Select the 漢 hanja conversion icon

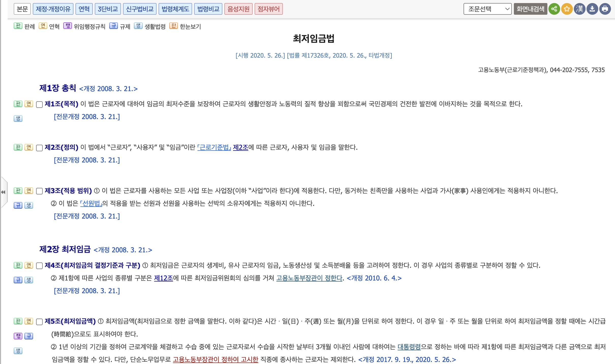(x=580, y=9)
